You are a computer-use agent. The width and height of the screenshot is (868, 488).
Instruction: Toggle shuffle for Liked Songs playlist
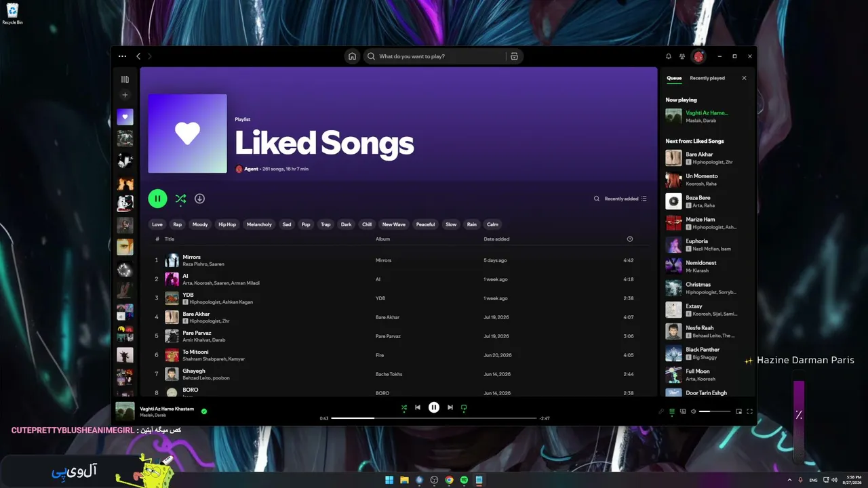pyautogui.click(x=180, y=199)
